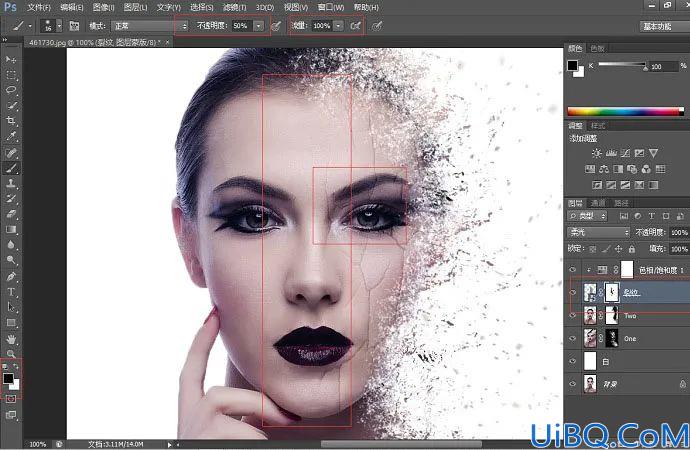
Task: Switch to the 样式 styles tab
Action: [598, 126]
